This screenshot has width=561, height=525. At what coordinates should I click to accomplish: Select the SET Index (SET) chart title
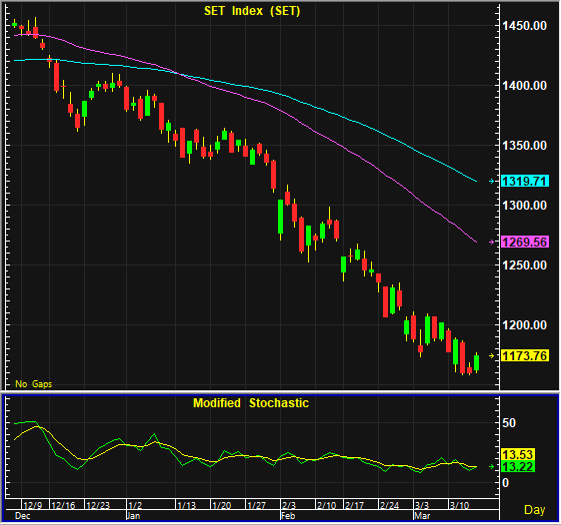(x=252, y=11)
